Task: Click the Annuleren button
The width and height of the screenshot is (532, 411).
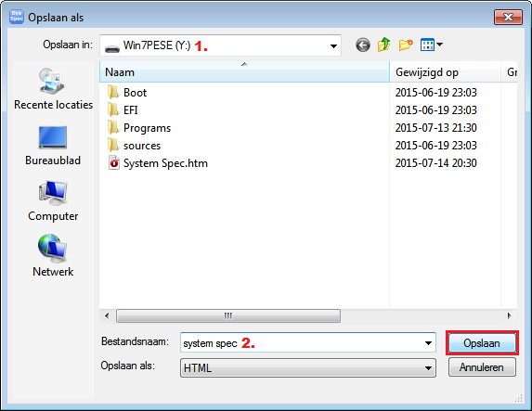Action: pyautogui.click(x=482, y=367)
